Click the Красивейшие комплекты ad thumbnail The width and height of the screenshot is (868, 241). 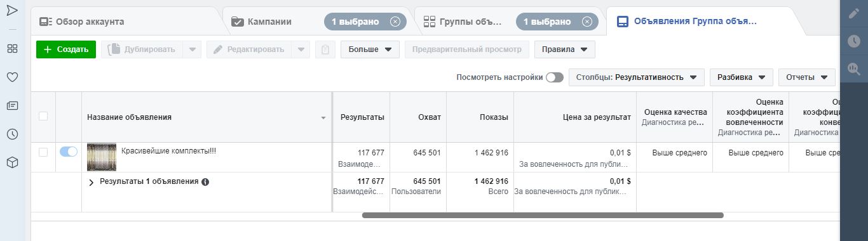(x=102, y=157)
